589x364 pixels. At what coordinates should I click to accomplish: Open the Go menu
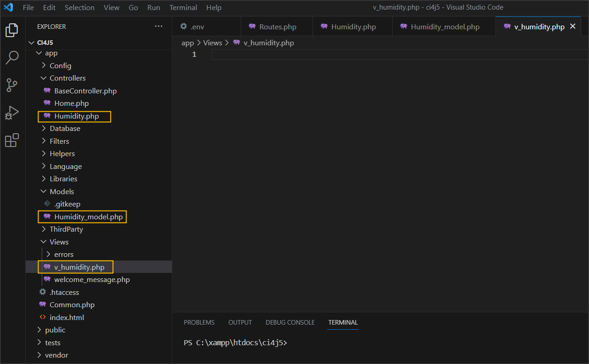[133, 7]
